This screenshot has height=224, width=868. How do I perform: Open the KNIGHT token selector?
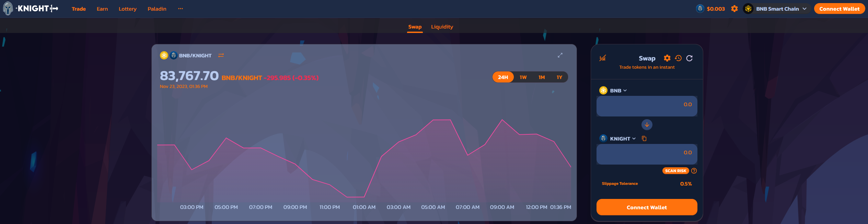click(x=618, y=138)
